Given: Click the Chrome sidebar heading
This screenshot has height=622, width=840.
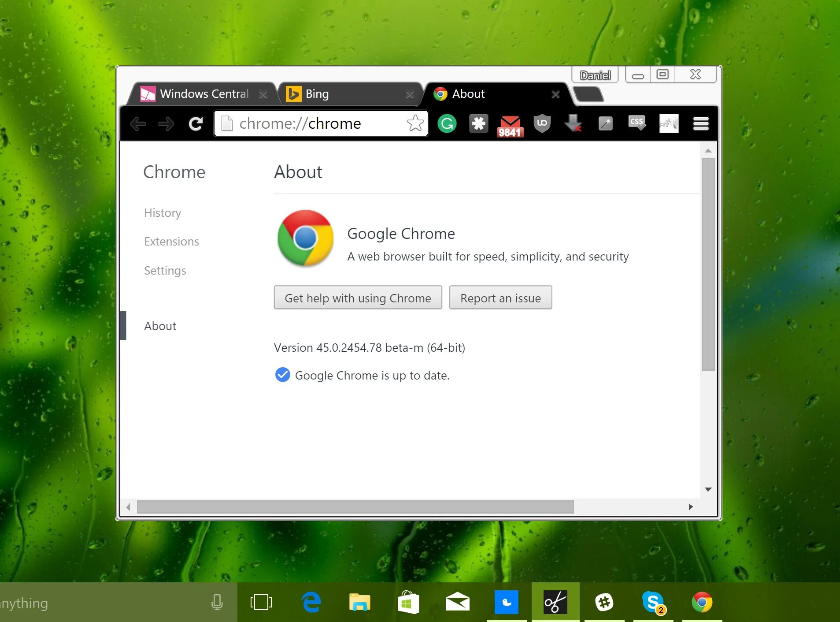Looking at the screenshot, I should (x=174, y=172).
